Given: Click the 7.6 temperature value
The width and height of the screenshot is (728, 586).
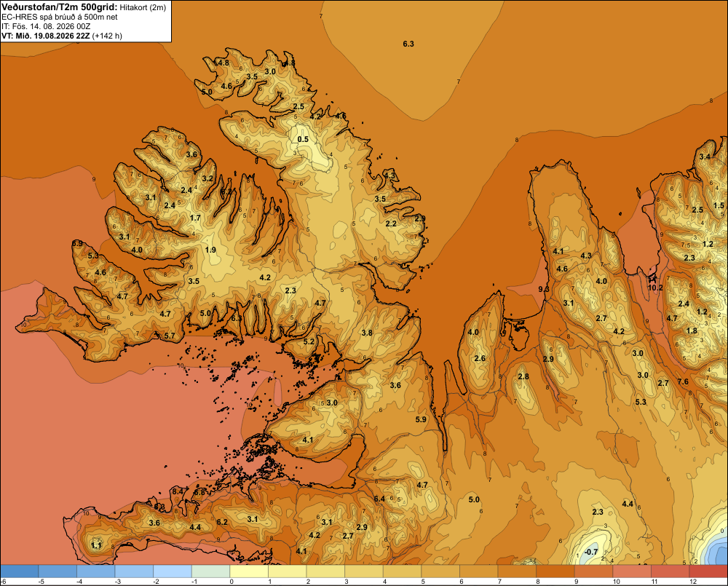Looking at the screenshot, I should point(683,381).
